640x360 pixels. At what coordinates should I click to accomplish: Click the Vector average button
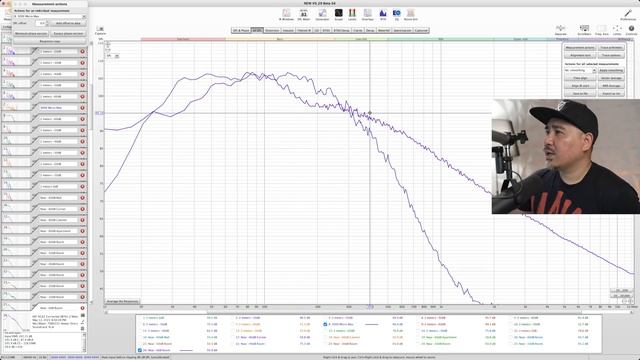[611, 78]
